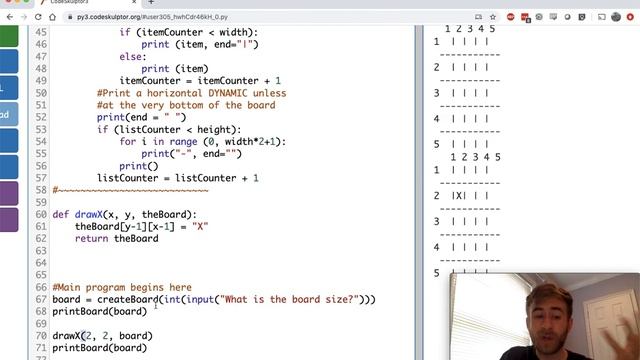The image size is (640, 360).
Task: Open the browser profile avatar
Action: (616, 17)
